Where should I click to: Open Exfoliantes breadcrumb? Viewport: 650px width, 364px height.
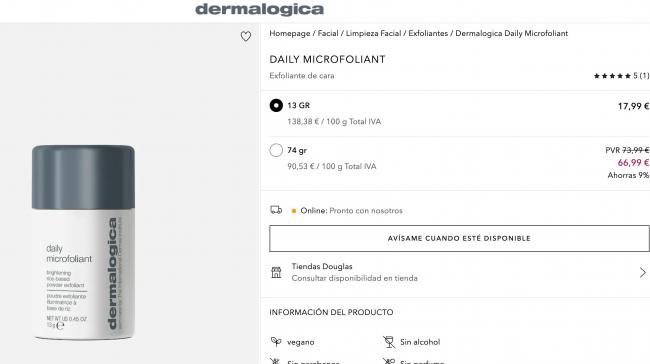(428, 33)
